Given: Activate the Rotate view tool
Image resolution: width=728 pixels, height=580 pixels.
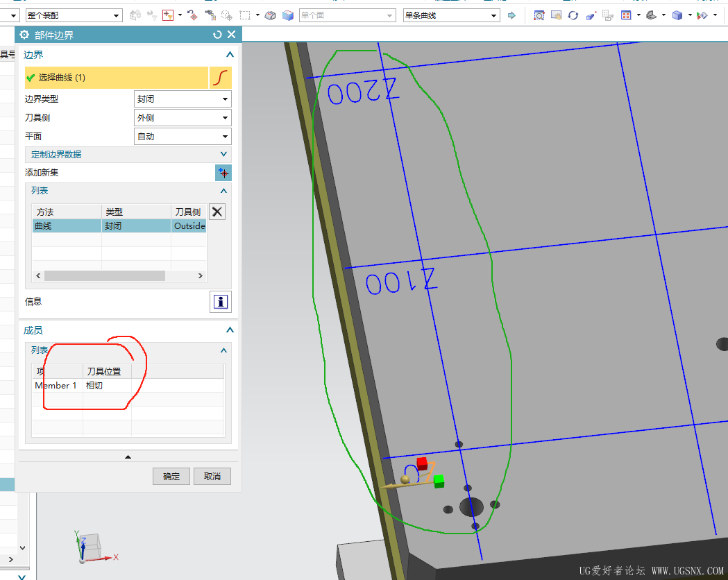Looking at the screenshot, I should click(573, 15).
